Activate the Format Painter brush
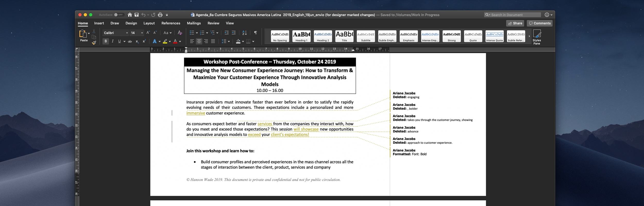Viewport: 644px width, 206px height. (x=94, y=43)
